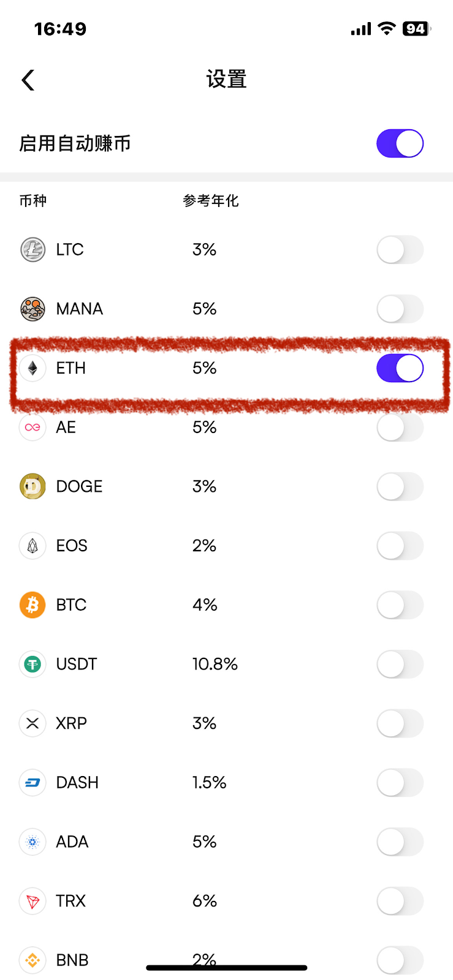Viewport: 453px width, 980px height.
Task: Tap the ADA 5% rate text
Action: [204, 842]
